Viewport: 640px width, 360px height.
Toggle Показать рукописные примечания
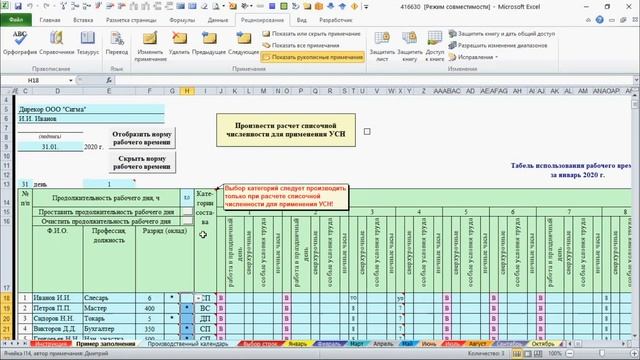coord(313,57)
